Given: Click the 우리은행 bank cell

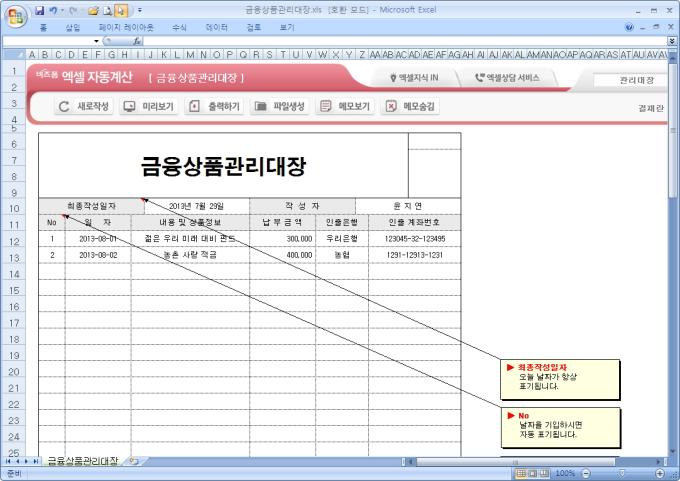Looking at the screenshot, I should point(342,239).
